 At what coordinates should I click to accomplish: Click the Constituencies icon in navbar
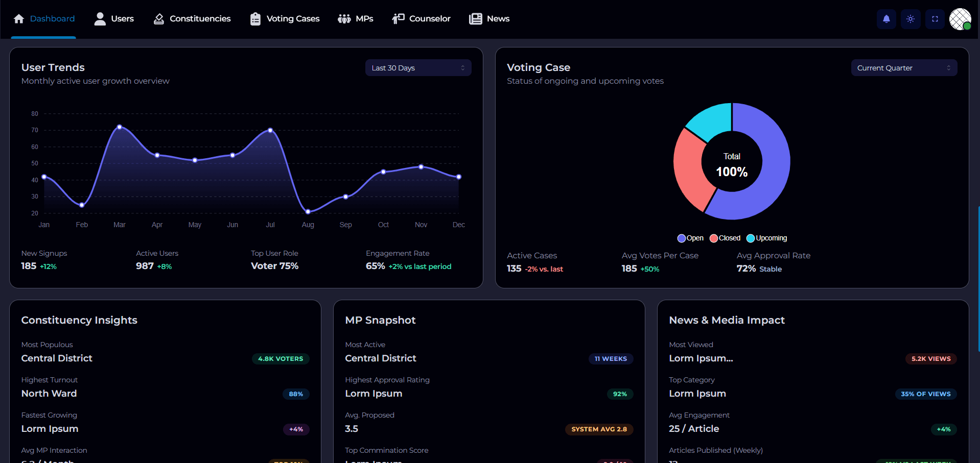pyautogui.click(x=159, y=19)
